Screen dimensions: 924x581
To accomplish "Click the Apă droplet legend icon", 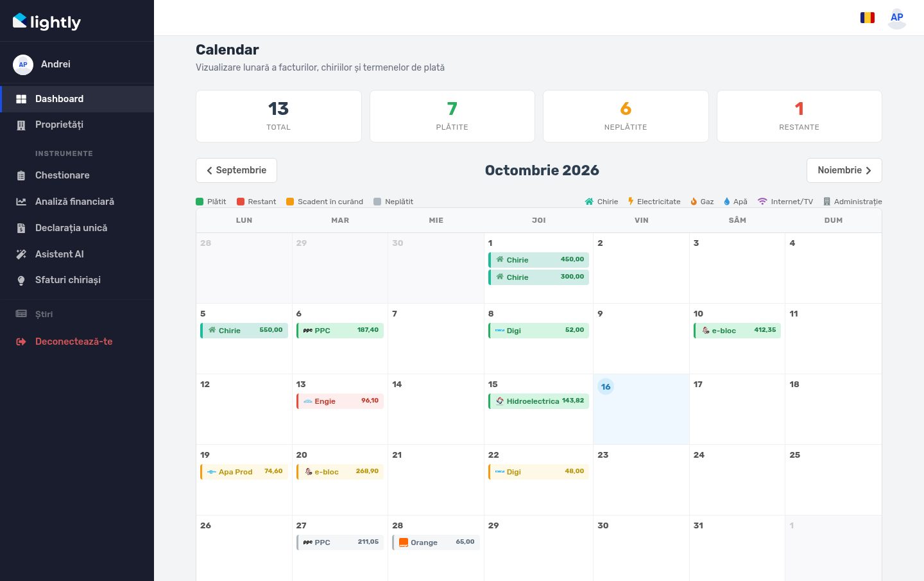I will [x=727, y=202].
